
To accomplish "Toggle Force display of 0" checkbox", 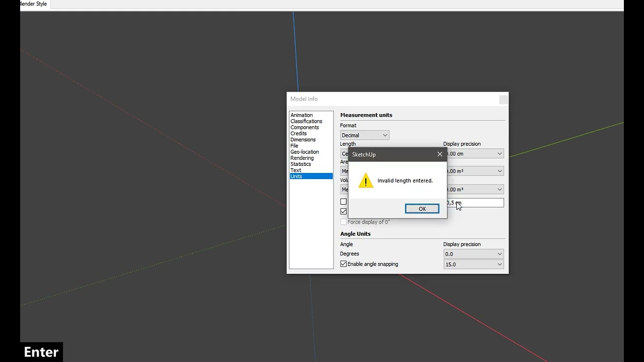I will [344, 222].
